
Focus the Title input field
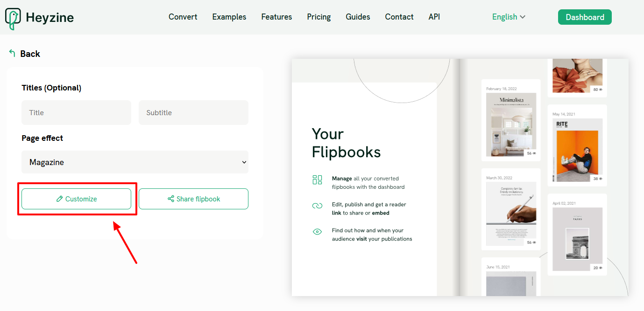(76, 112)
